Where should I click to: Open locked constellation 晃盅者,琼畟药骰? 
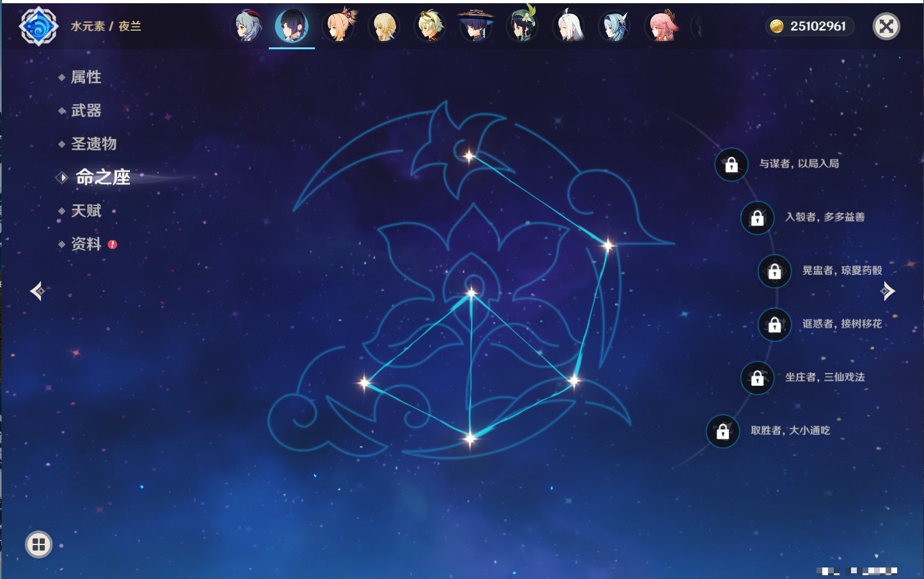point(775,271)
